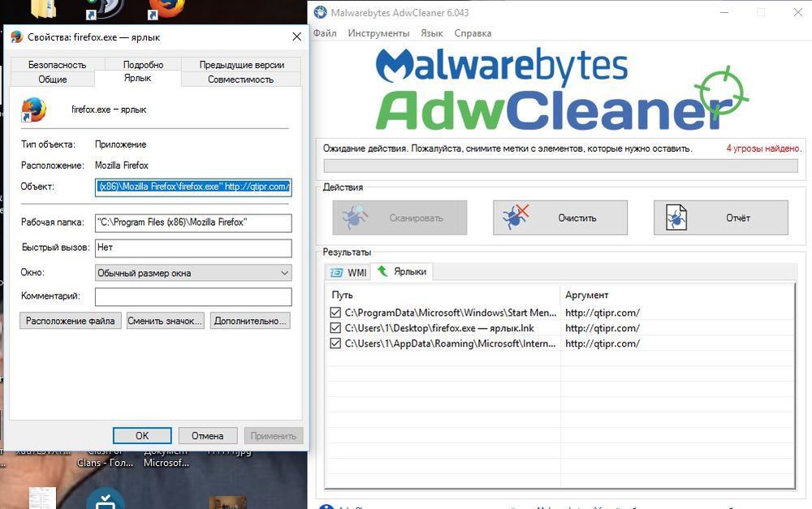Screen dimensions: 812x509
Task: Click the Объект target path field
Action: point(193,187)
